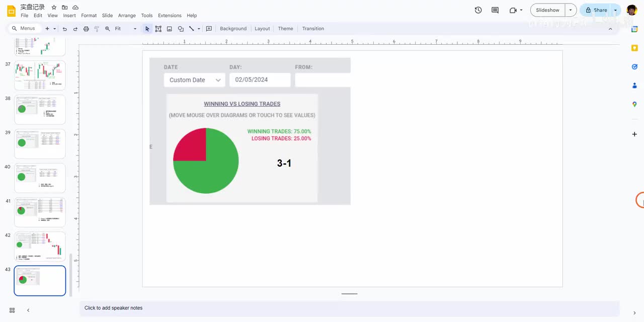Select slide 39 thumbnail
Image resolution: width=644 pixels, height=322 pixels.
[40, 144]
